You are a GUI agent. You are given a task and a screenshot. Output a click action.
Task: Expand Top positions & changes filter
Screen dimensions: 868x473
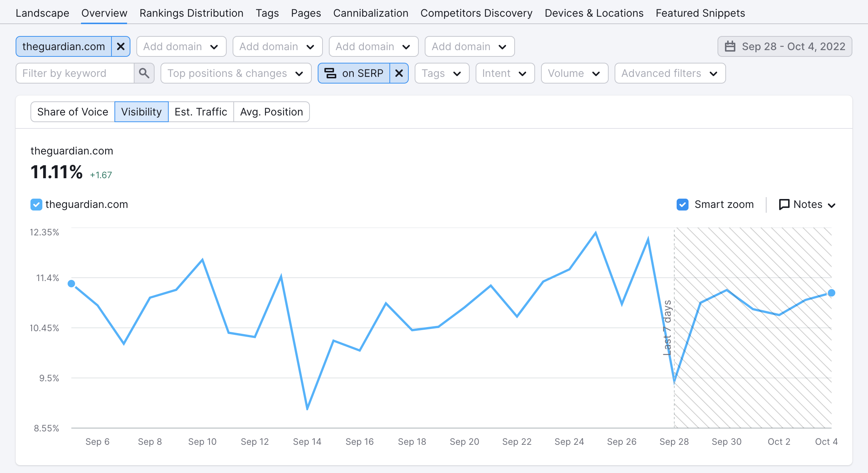pyautogui.click(x=236, y=73)
